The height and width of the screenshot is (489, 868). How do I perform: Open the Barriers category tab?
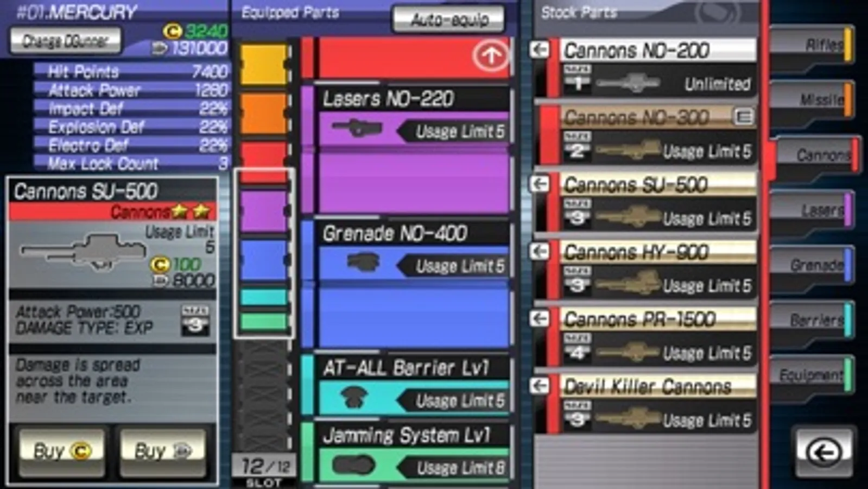(x=813, y=321)
